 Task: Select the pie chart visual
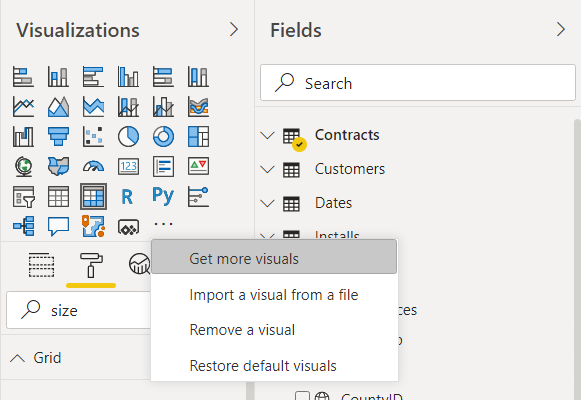(128, 136)
